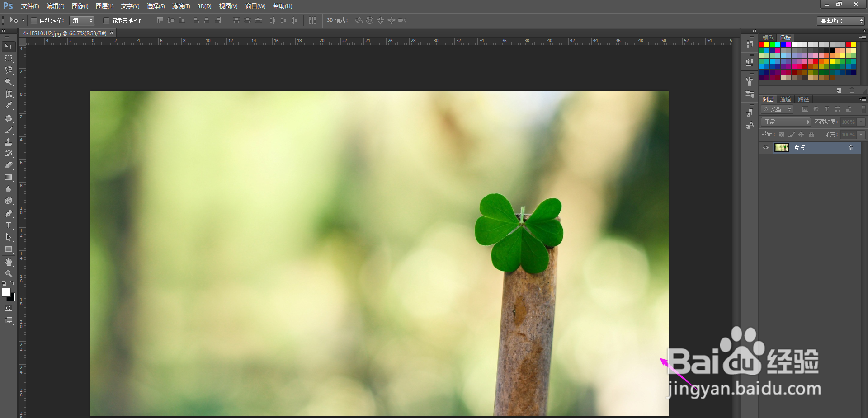Align top edges button in options bar

point(160,20)
